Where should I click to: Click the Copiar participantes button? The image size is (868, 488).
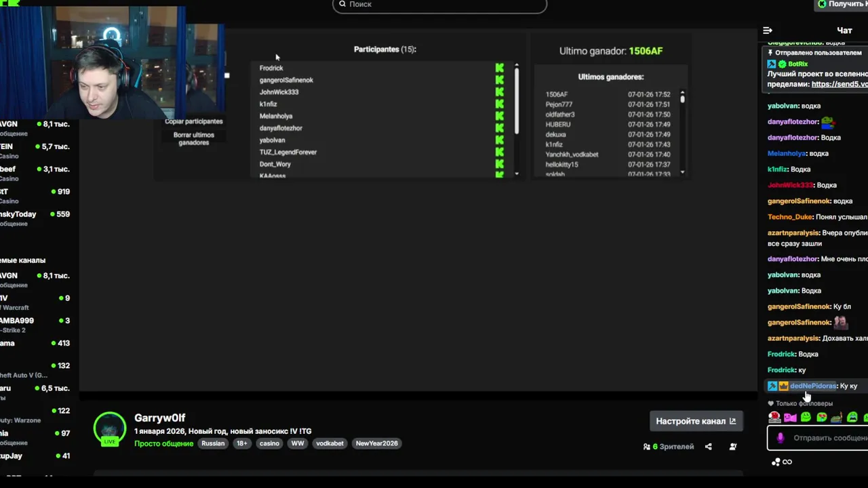(x=194, y=121)
